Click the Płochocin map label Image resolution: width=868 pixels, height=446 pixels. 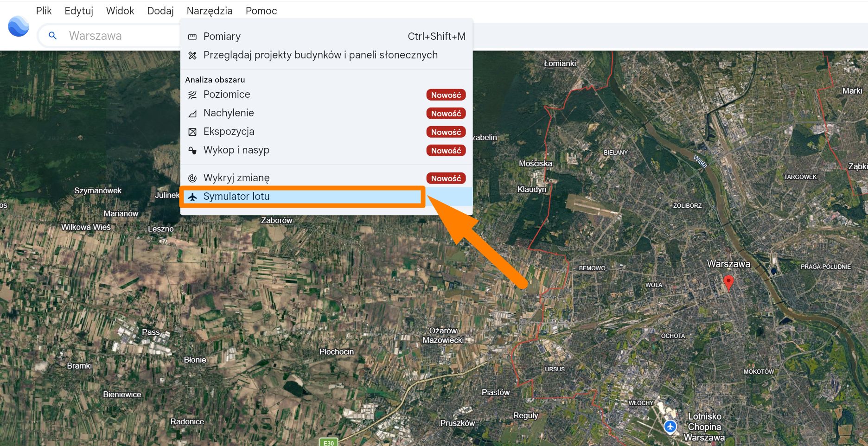[x=337, y=351]
